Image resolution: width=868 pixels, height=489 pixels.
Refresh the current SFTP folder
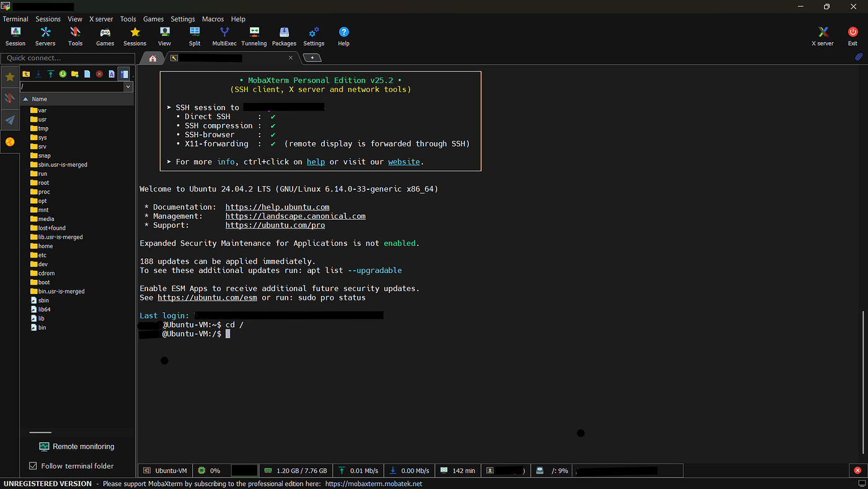[63, 74]
